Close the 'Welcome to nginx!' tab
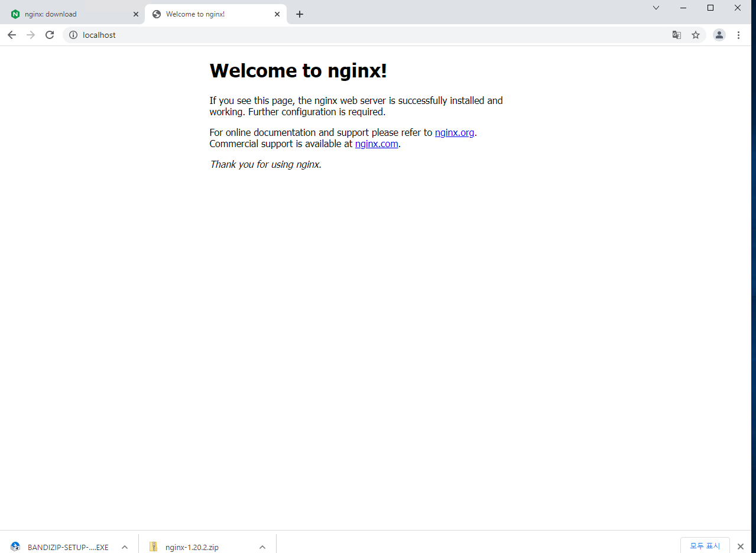Screen dimensions: 756x553 (277, 14)
